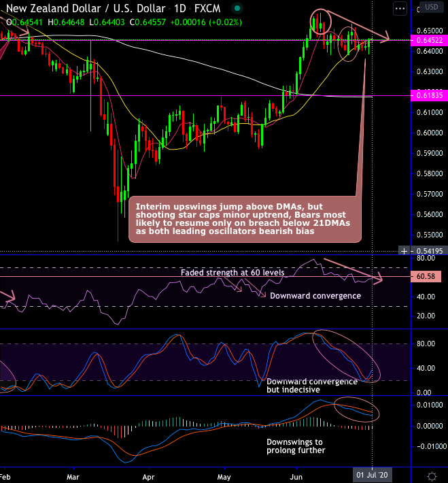Click the closing price value C0.64557
448x483 pixels.
pos(148,22)
